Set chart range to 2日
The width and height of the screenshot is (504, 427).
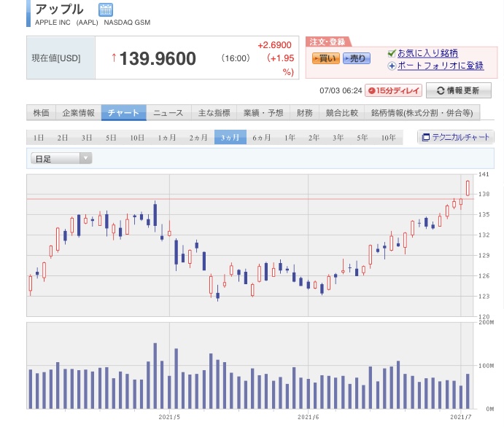[x=62, y=138]
